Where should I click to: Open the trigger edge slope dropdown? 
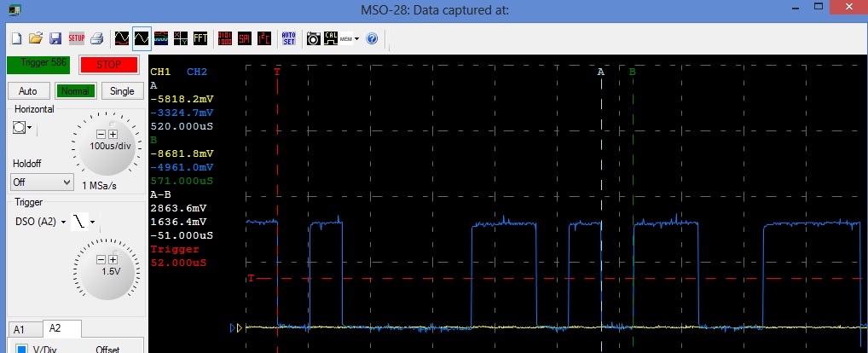click(x=84, y=223)
